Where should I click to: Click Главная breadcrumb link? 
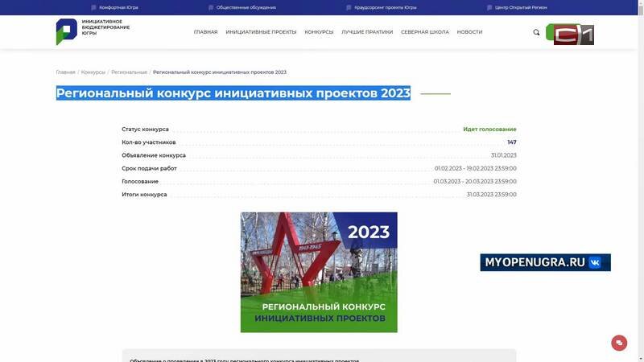coord(66,72)
